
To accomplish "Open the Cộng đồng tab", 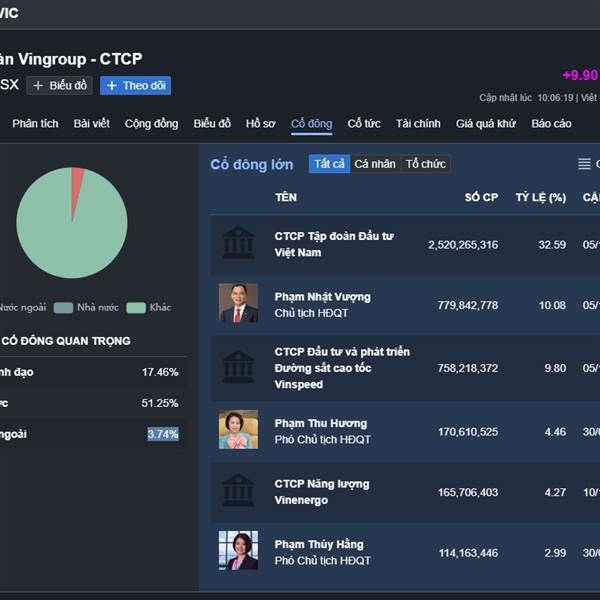I will point(151,124).
